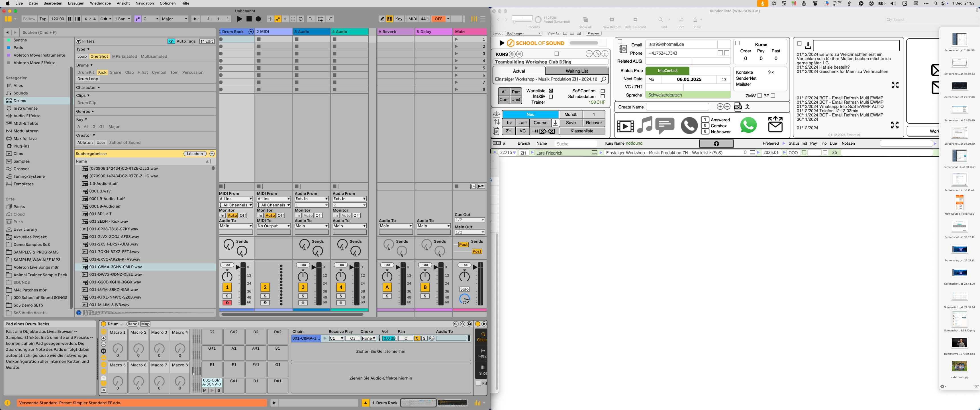Open MIDI From All Ins on Drum Rack
This screenshot has width=980, height=410.
[236, 199]
